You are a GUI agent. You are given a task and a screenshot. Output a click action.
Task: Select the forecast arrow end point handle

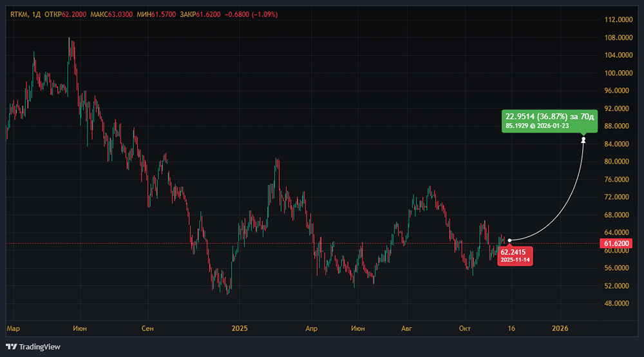583,140
